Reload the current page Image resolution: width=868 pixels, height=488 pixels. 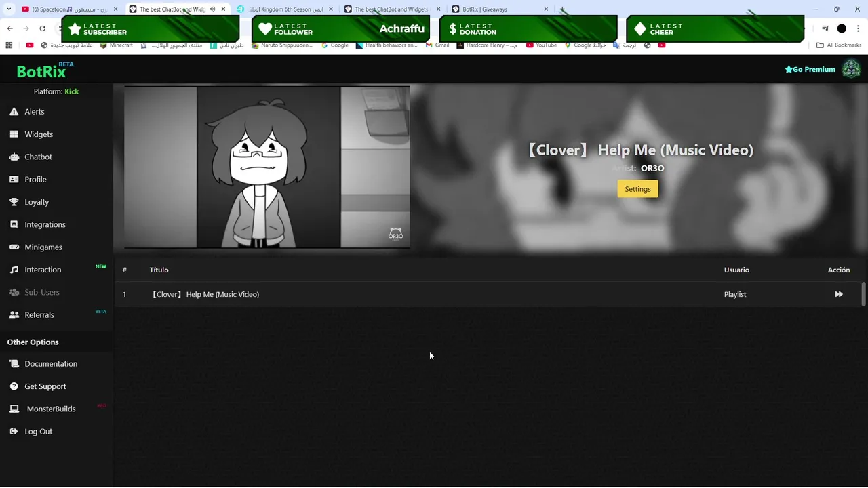[42, 28]
